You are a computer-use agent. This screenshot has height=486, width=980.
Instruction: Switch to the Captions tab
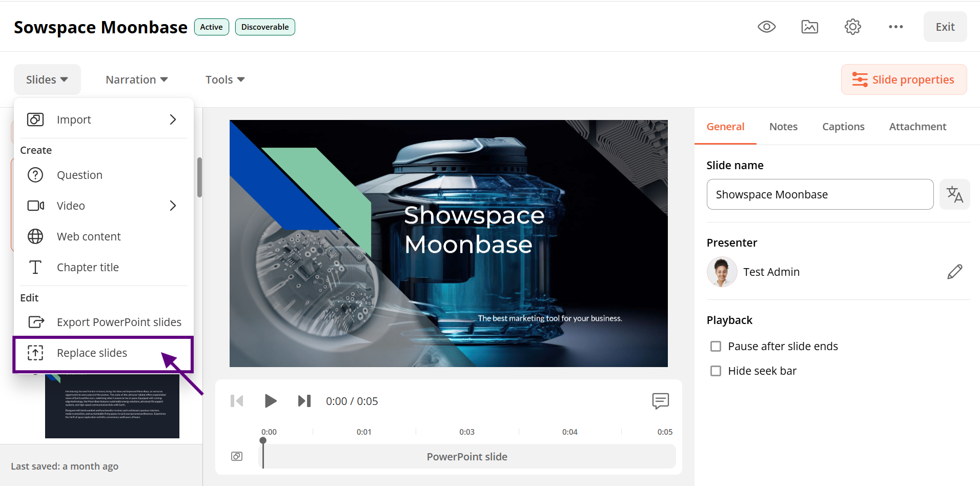tap(843, 127)
